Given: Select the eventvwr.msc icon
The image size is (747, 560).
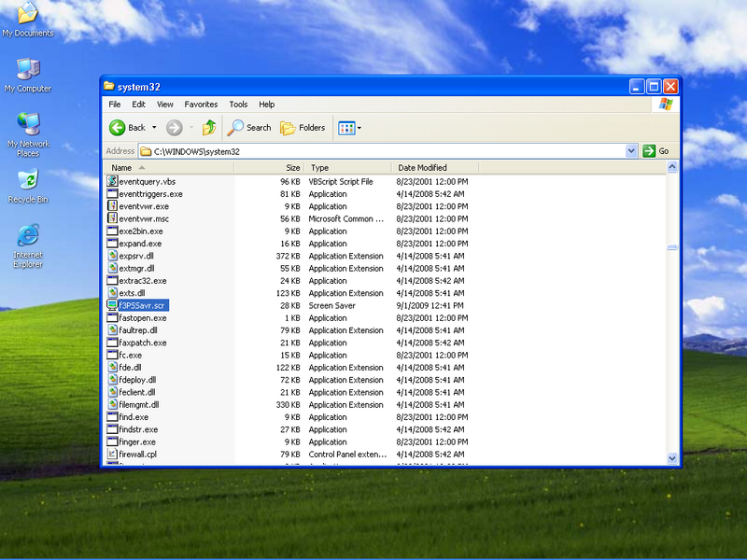Looking at the screenshot, I should (112, 218).
